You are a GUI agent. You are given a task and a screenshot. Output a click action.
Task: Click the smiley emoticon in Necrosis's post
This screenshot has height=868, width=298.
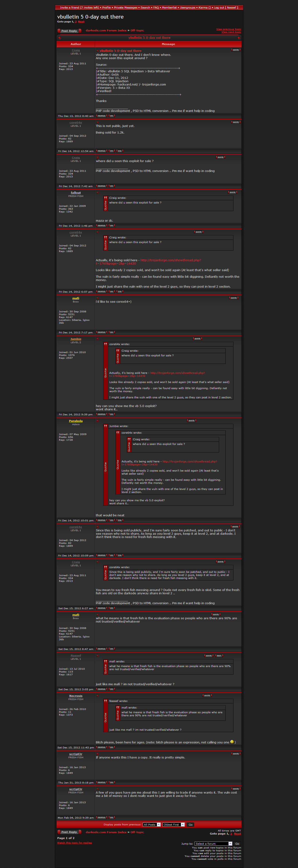[x=232, y=742]
